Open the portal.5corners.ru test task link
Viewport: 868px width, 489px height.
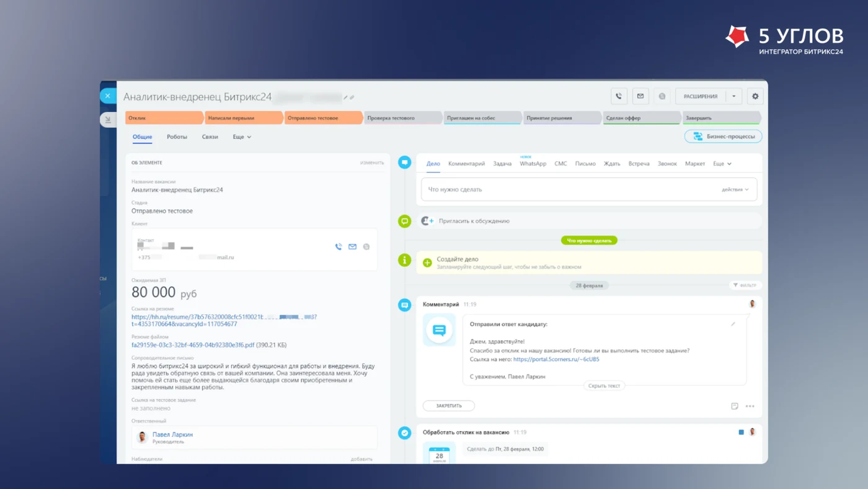tap(556, 359)
